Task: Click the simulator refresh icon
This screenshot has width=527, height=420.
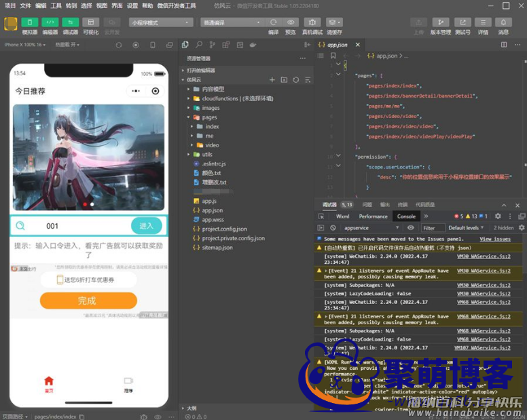Action: click(119, 45)
